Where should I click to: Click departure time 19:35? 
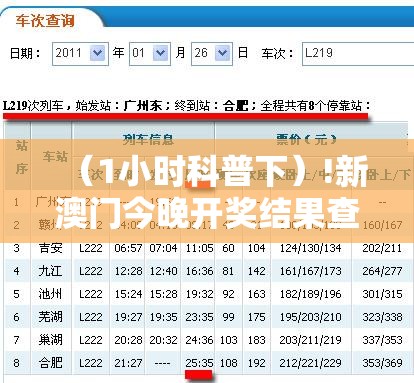(163, 317)
